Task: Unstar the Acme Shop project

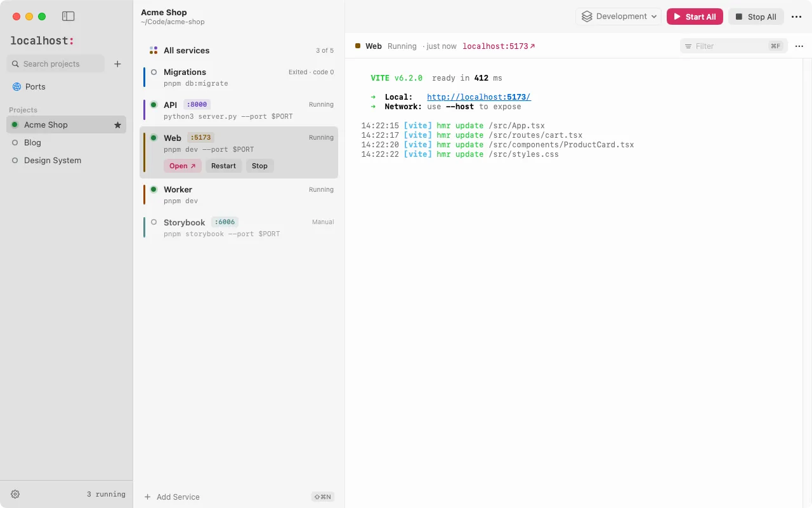Action: pyautogui.click(x=117, y=125)
